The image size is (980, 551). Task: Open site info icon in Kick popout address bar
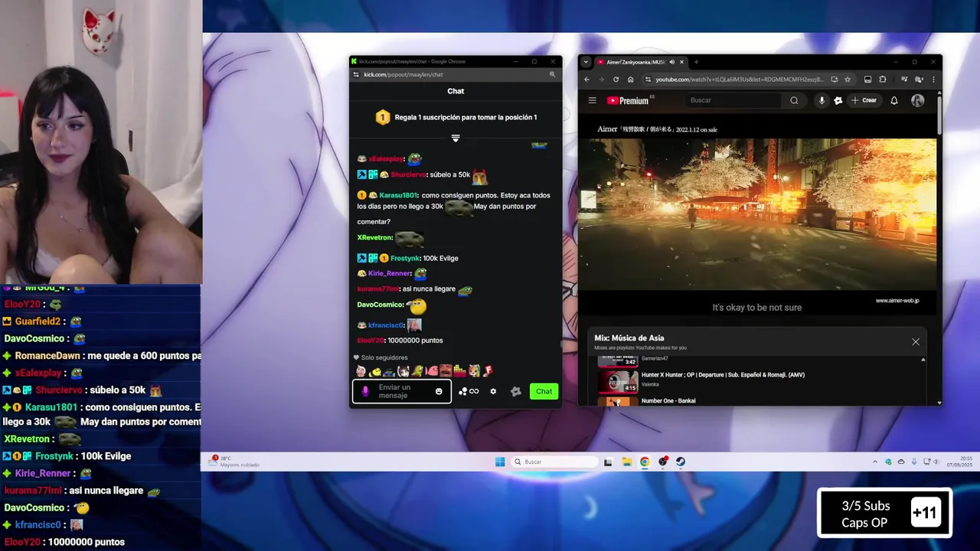[x=356, y=74]
